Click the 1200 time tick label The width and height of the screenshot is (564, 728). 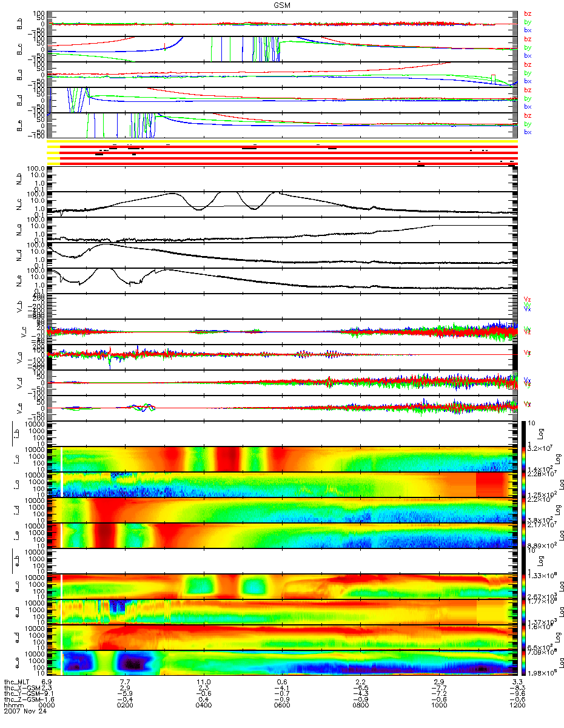pos(516,707)
